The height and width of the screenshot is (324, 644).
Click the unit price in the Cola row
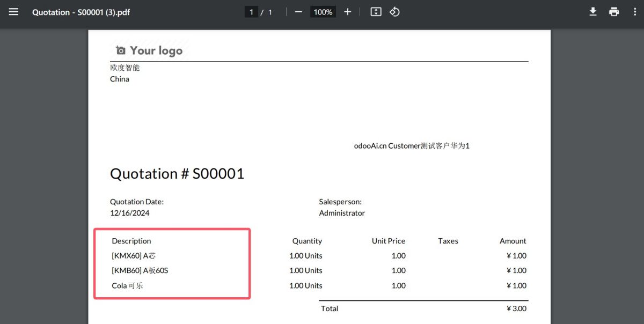point(399,285)
